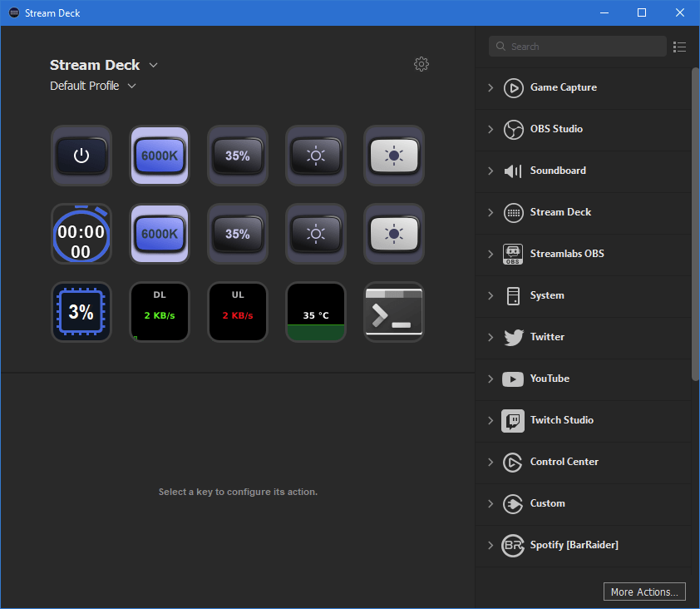Expand the Soundboard chevron
The height and width of the screenshot is (609, 700).
point(490,171)
